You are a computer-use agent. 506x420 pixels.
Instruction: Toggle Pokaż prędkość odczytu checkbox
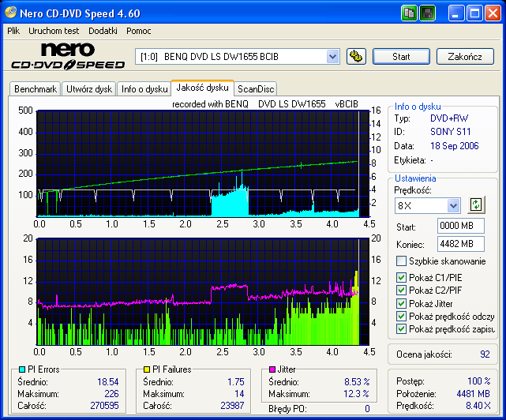[401, 317]
